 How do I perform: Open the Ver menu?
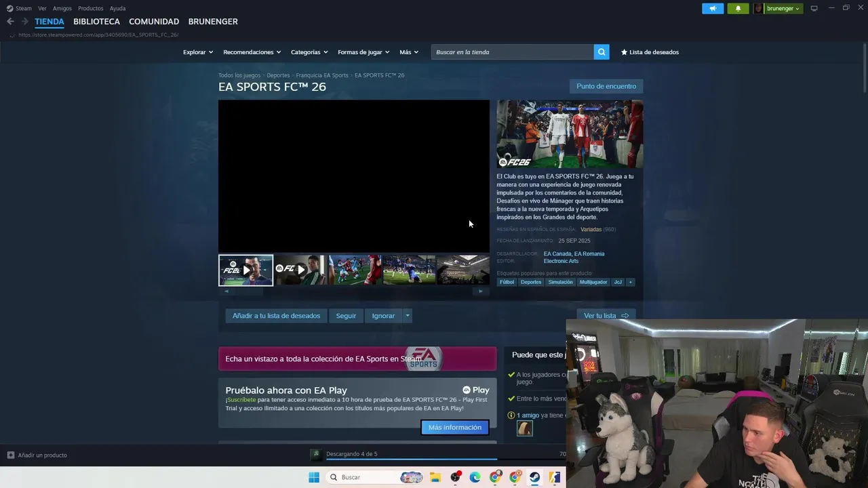[x=42, y=8]
